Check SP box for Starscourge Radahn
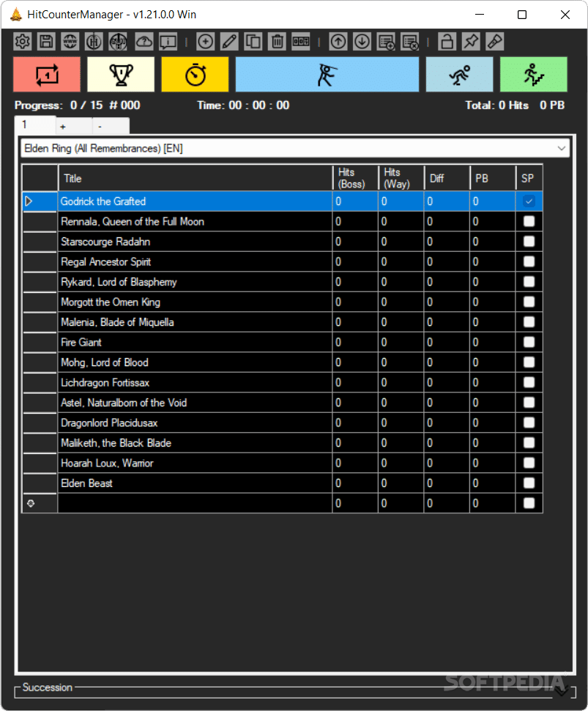Screen dimensions: 588x711 529,241
